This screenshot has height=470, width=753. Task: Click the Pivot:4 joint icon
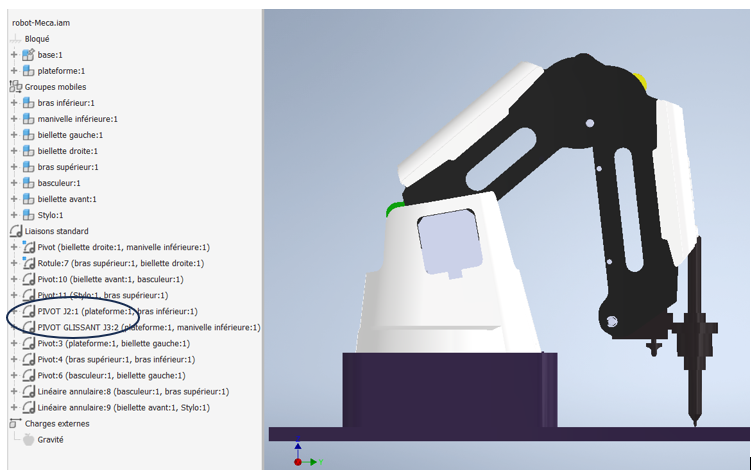(x=28, y=359)
